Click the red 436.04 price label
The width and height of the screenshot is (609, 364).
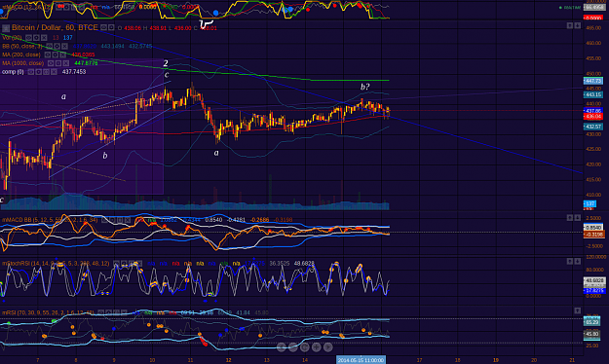coord(593,116)
